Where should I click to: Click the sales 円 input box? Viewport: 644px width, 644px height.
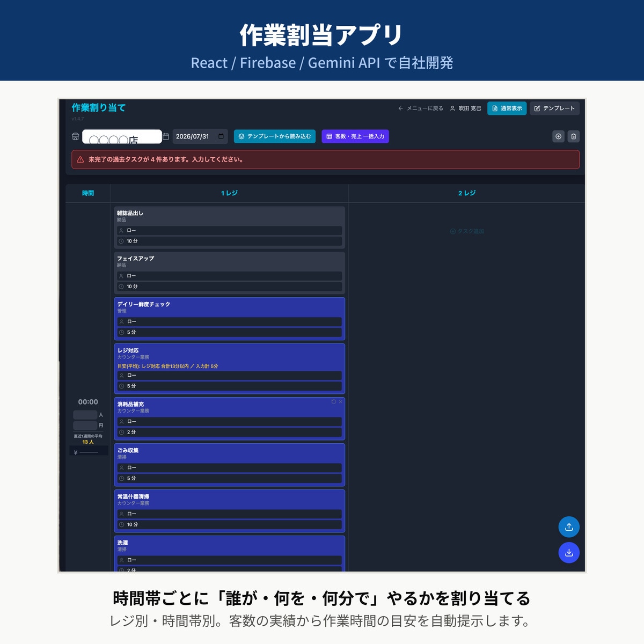coord(85,426)
